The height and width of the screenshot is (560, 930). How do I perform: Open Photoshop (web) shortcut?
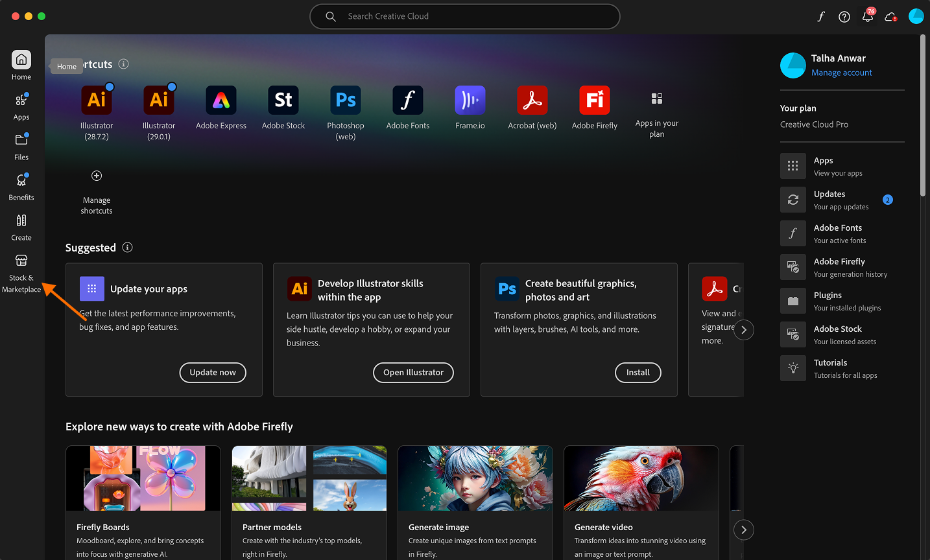click(x=345, y=100)
